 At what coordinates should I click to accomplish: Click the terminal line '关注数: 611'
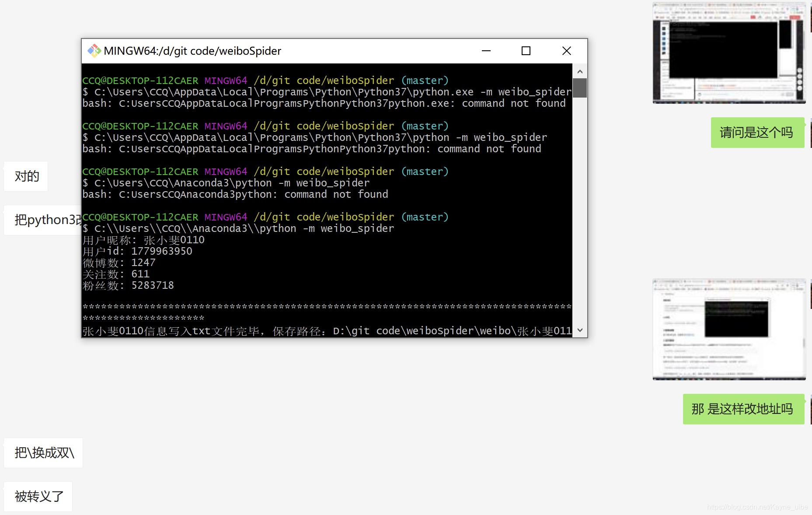(x=116, y=274)
